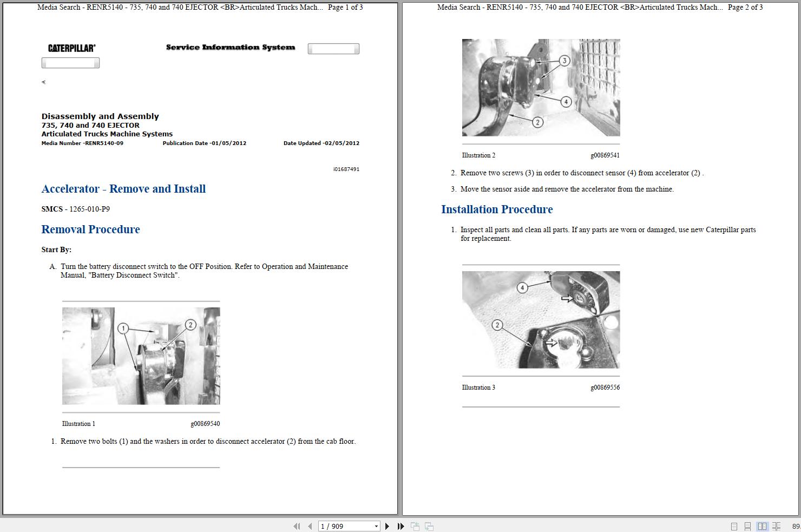Click input box below Caterpillar logo

[70, 63]
